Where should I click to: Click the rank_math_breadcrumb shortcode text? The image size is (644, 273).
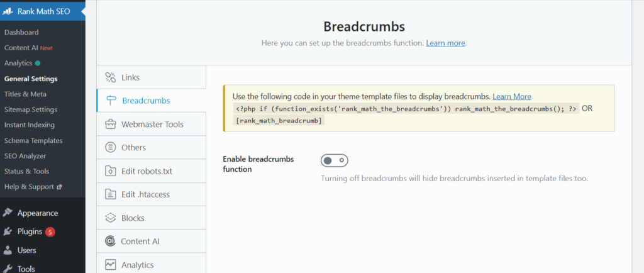279,120
